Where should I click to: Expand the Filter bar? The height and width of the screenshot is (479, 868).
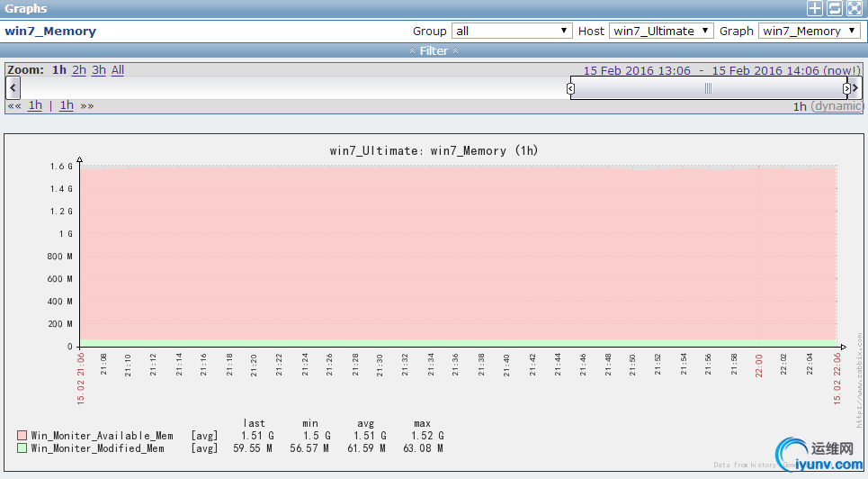coord(434,51)
